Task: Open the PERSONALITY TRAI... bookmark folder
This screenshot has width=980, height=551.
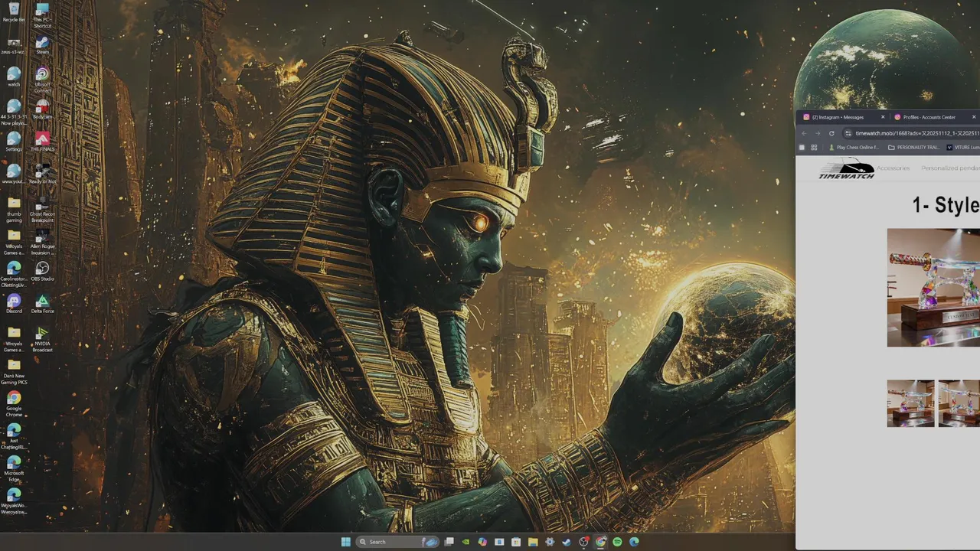Action: pyautogui.click(x=913, y=147)
